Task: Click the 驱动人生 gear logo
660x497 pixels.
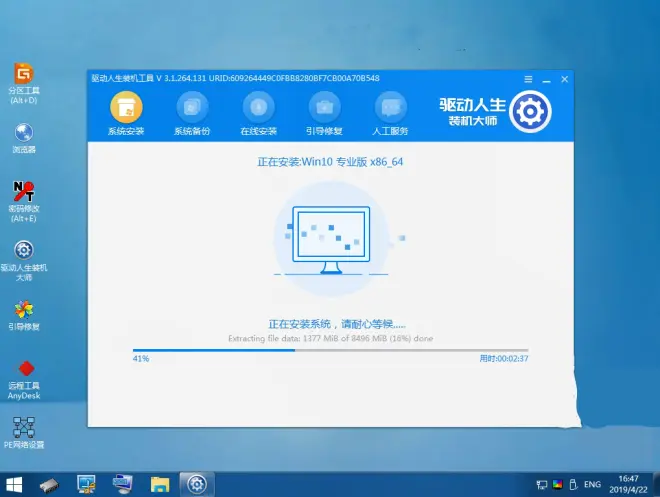Action: point(530,112)
